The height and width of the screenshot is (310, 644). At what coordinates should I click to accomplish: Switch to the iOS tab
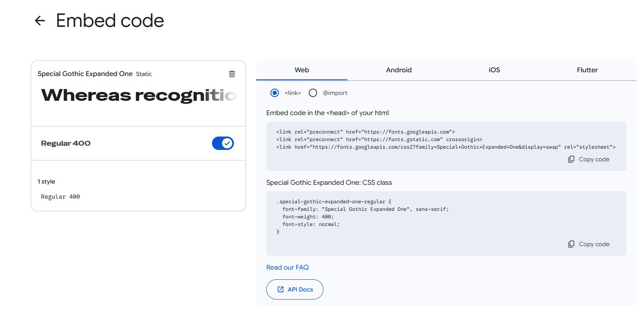(494, 70)
